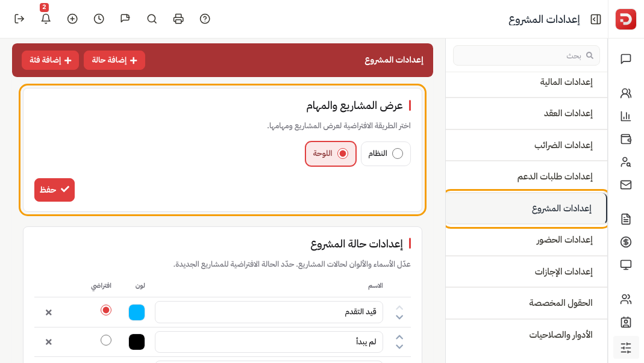Open the users group sidebar icon

[625, 299]
